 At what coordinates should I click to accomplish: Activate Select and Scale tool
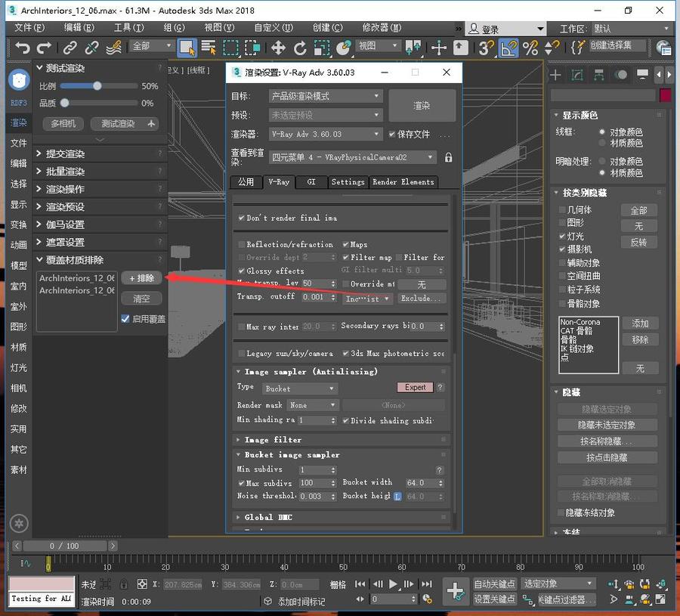coord(321,48)
